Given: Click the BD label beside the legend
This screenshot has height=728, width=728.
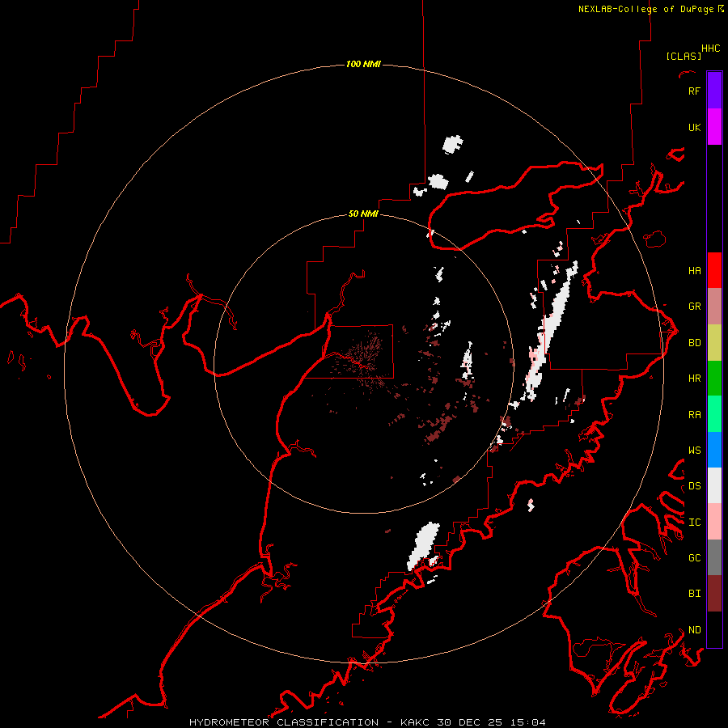Looking at the screenshot, I should pyautogui.click(x=694, y=342).
